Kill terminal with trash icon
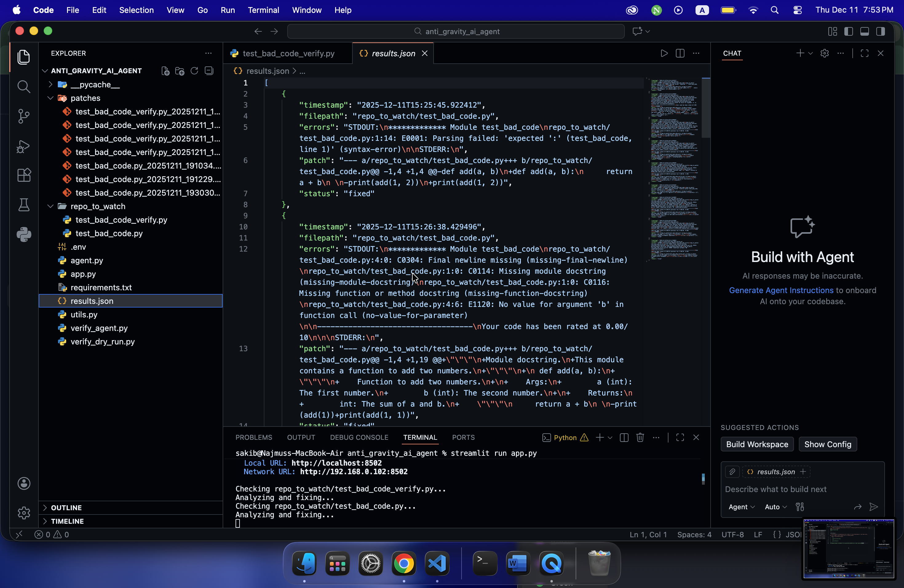 click(x=640, y=438)
